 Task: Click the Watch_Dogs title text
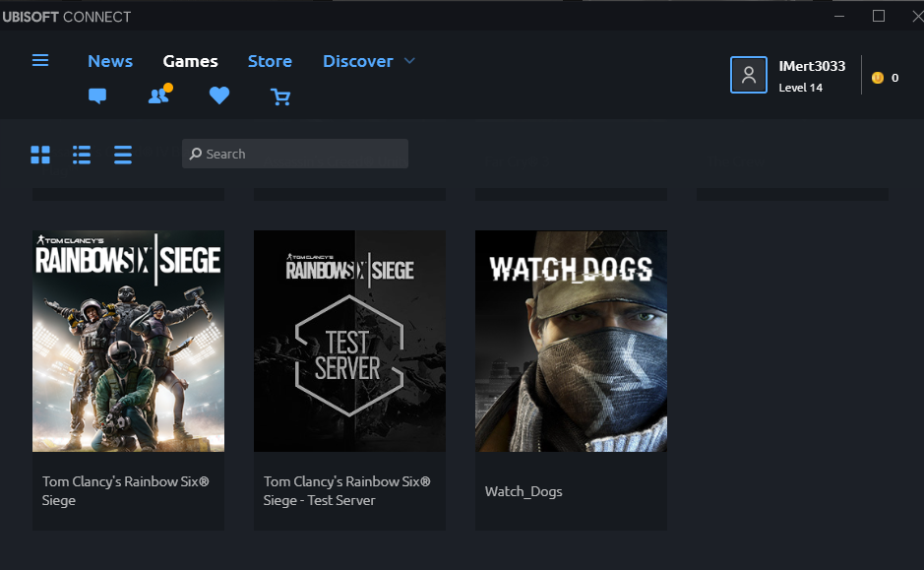(x=524, y=491)
